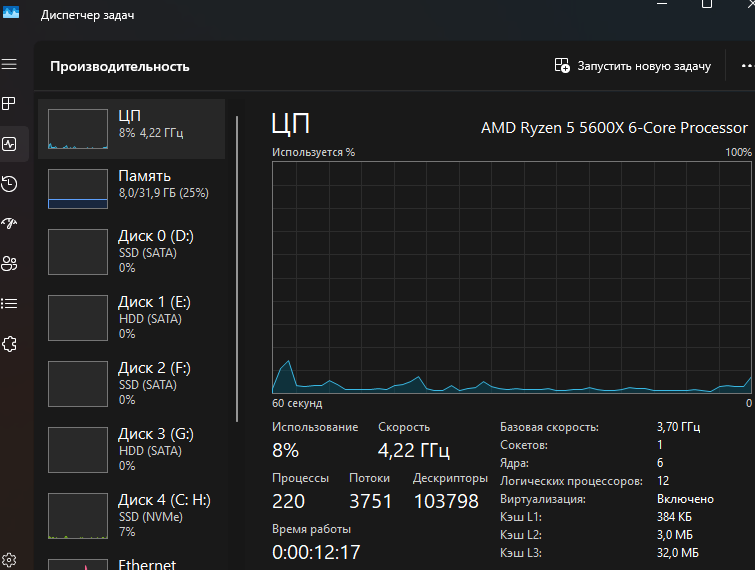This screenshot has height=570, width=755.
Task: Click the handles count 103798
Action: 446,502
